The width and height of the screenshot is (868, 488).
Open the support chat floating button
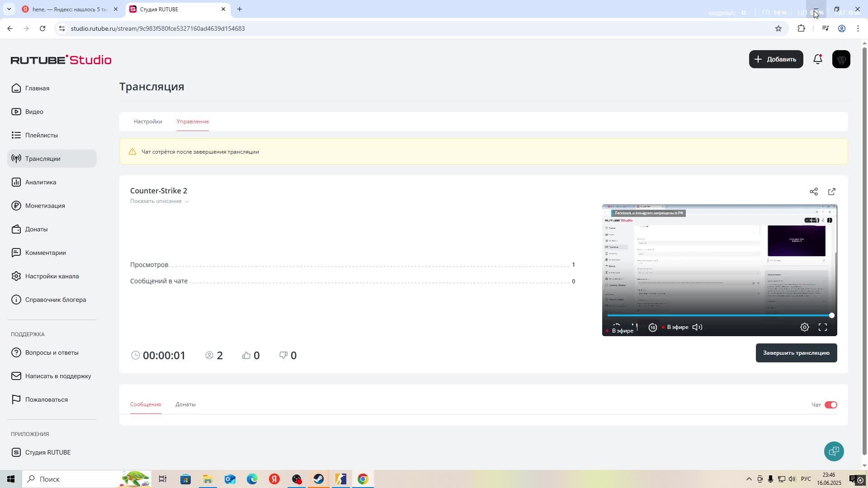834,451
